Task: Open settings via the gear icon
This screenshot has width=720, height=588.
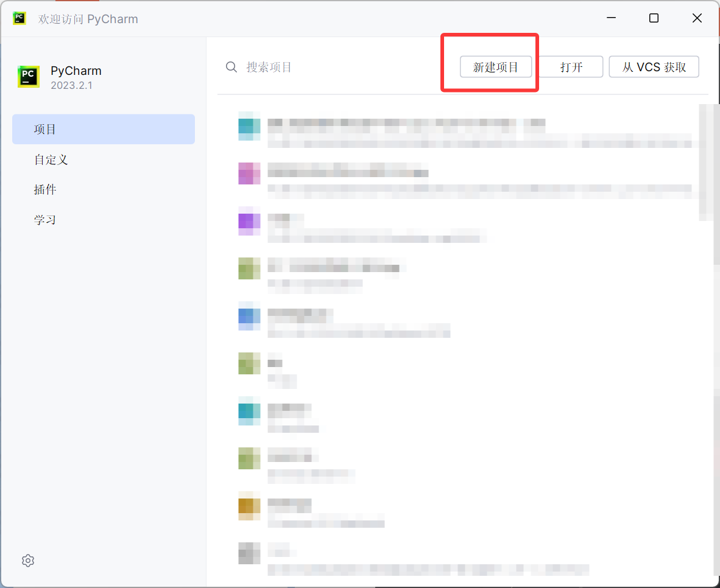Action: pyautogui.click(x=28, y=561)
